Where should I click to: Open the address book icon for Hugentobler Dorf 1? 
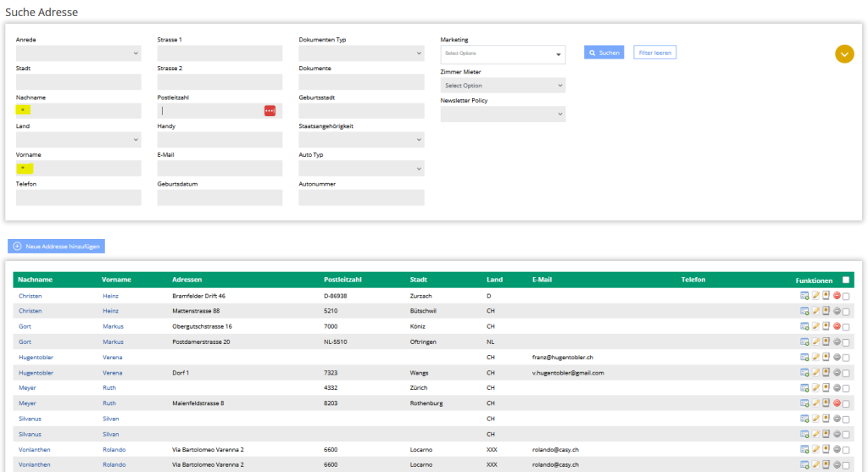826,372
